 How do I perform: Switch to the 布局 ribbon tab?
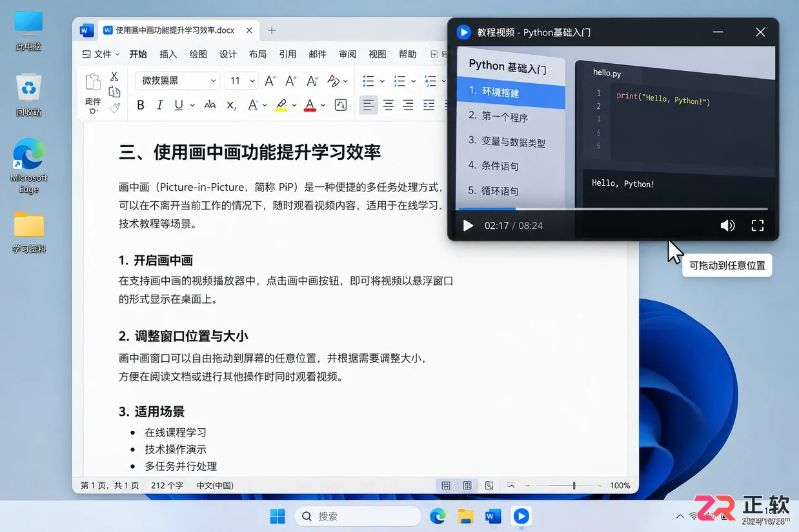click(x=258, y=54)
